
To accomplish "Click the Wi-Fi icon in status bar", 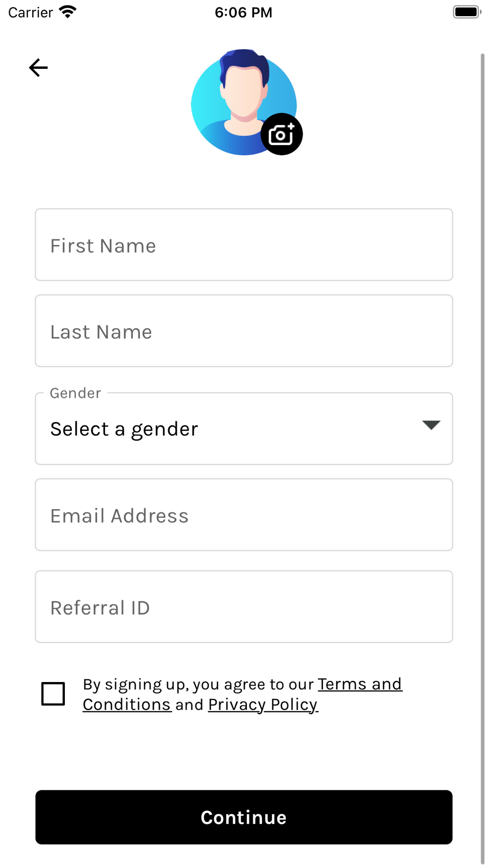I will click(68, 12).
